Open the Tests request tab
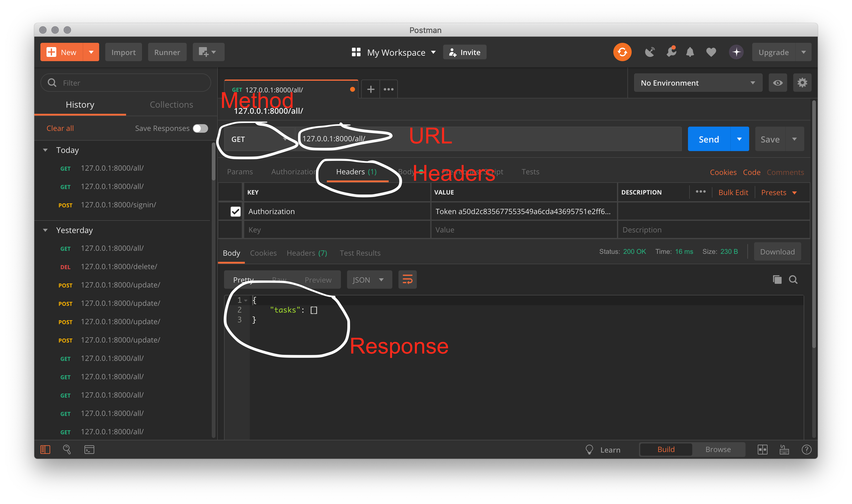This screenshot has height=504, width=852. click(530, 172)
